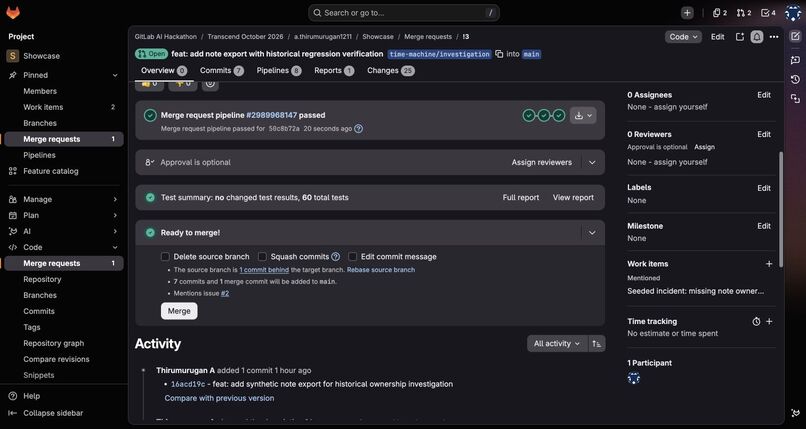The width and height of the screenshot is (806, 429).
Task: Open Squash commits help icon
Action: click(x=336, y=256)
